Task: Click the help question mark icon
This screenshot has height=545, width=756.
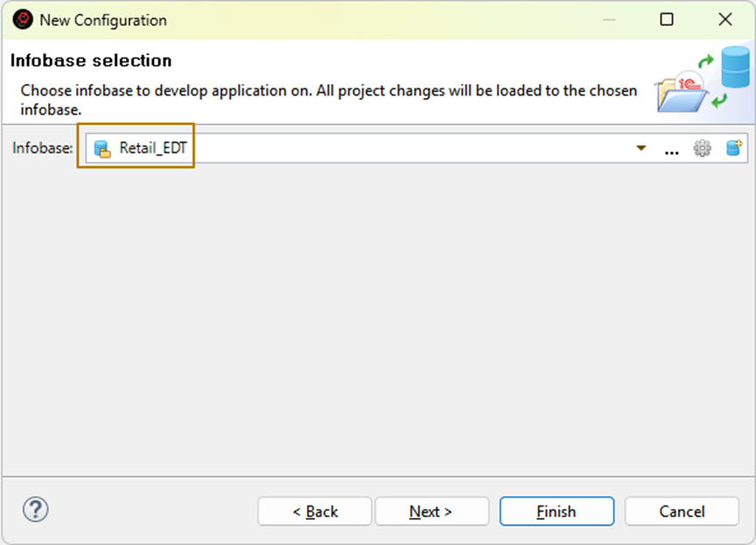Action: pyautogui.click(x=36, y=510)
